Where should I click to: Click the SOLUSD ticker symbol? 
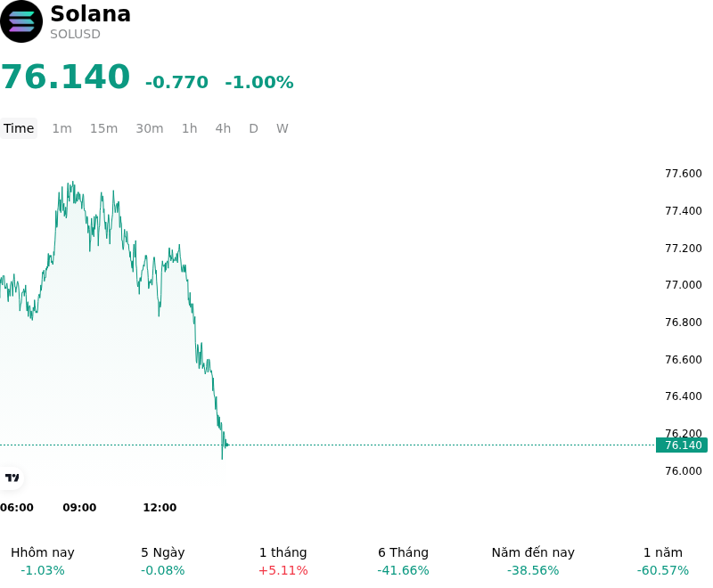pos(75,34)
